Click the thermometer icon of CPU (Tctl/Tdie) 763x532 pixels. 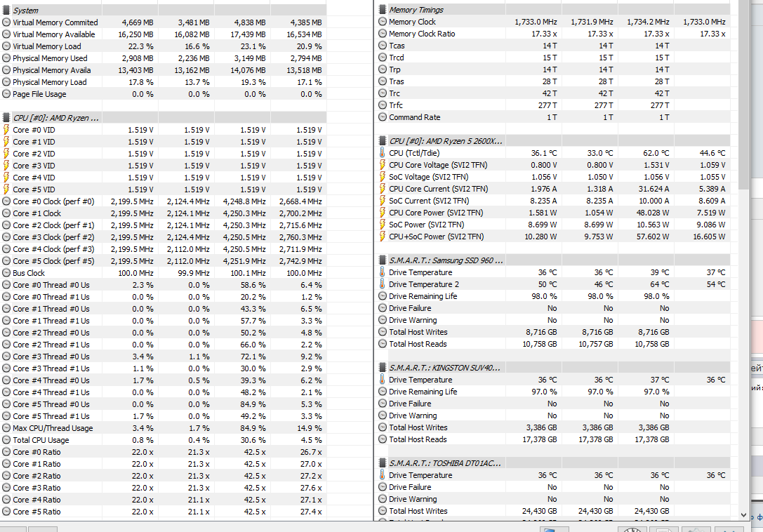pos(383,153)
